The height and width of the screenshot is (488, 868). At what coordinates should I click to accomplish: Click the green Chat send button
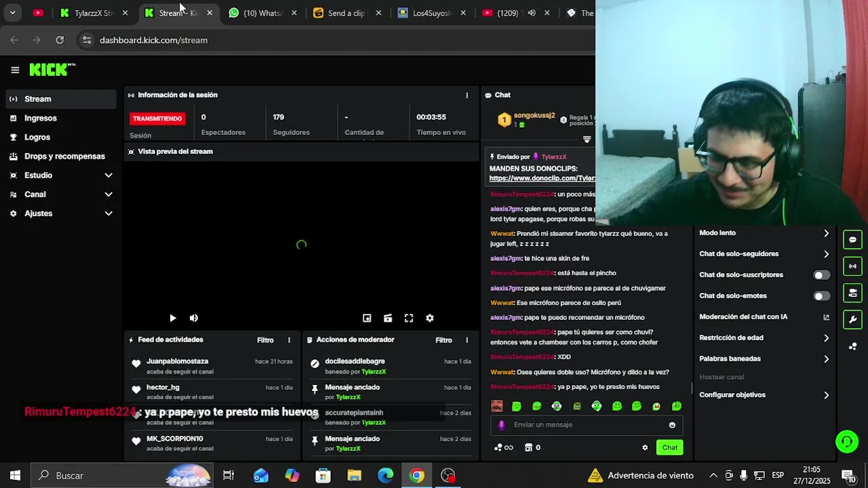click(670, 447)
